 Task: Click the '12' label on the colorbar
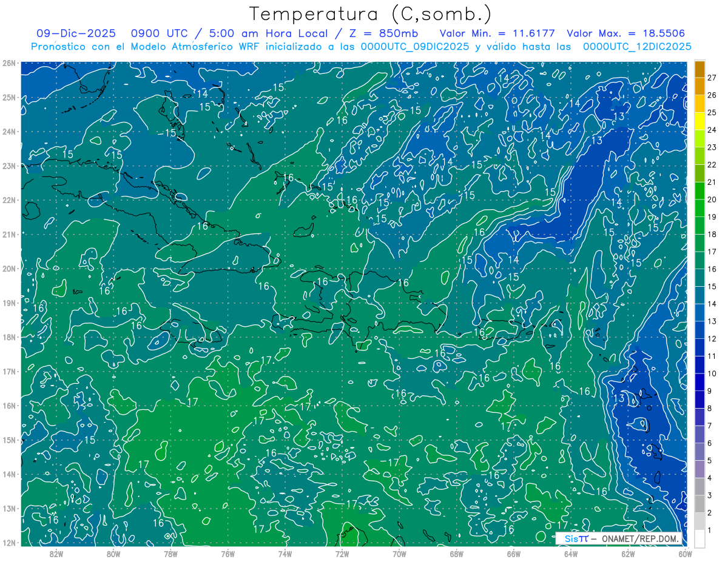[x=712, y=339]
